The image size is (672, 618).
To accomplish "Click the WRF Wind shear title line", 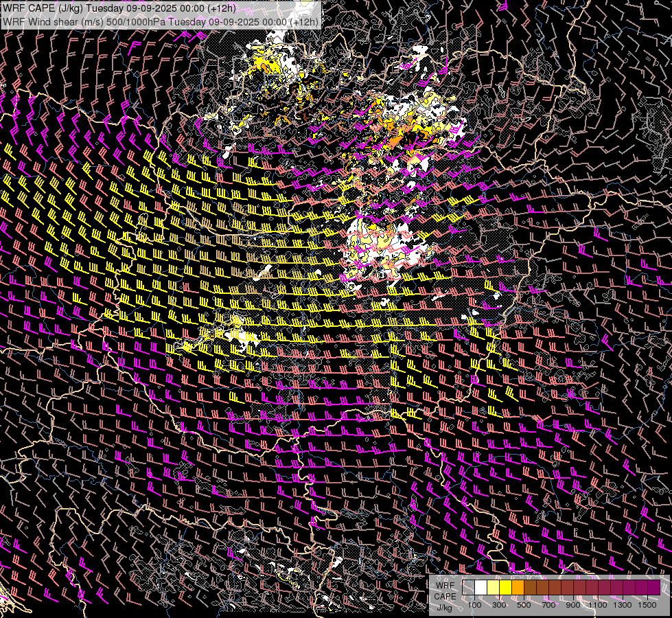I will 161,21.
